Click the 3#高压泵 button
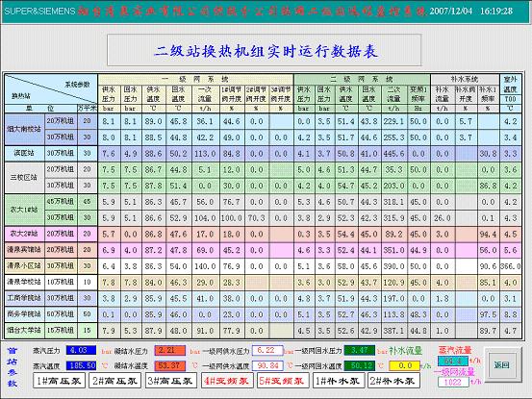The height and width of the screenshot is (399, 532). pos(171,381)
